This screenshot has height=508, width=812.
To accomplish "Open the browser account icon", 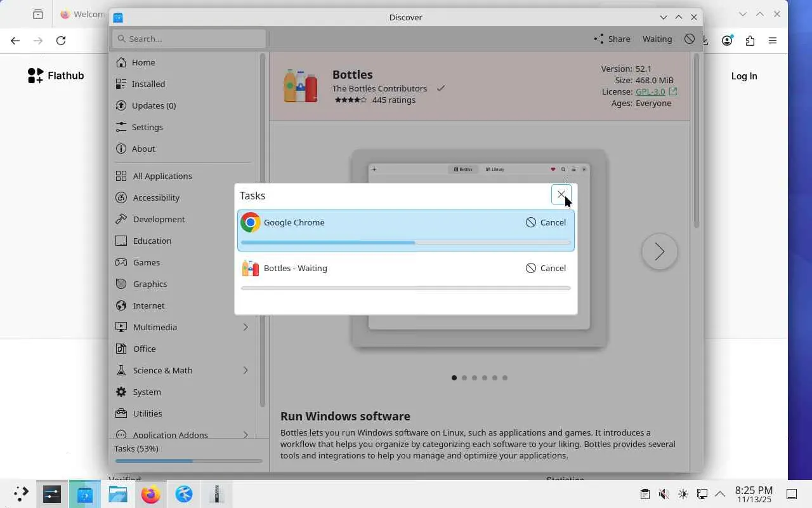I will coord(727,41).
